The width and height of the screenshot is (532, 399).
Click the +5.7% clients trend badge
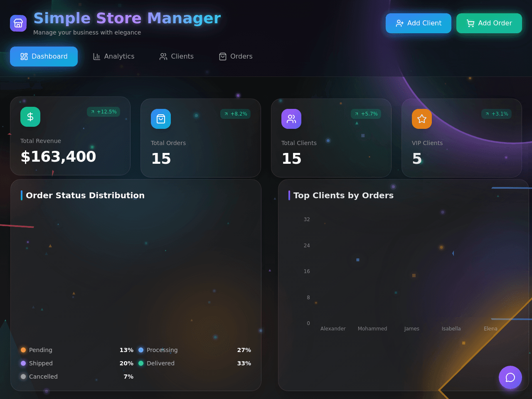coord(366,114)
